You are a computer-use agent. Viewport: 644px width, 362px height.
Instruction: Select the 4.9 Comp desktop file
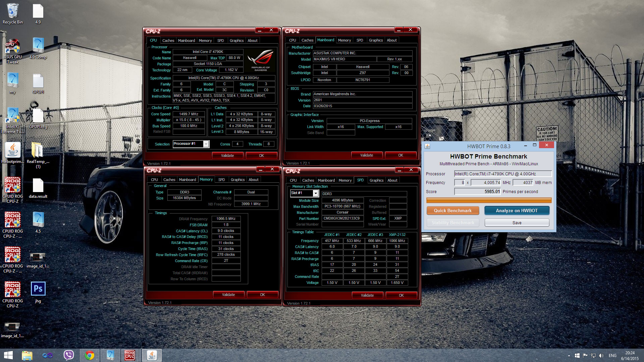[x=38, y=48]
